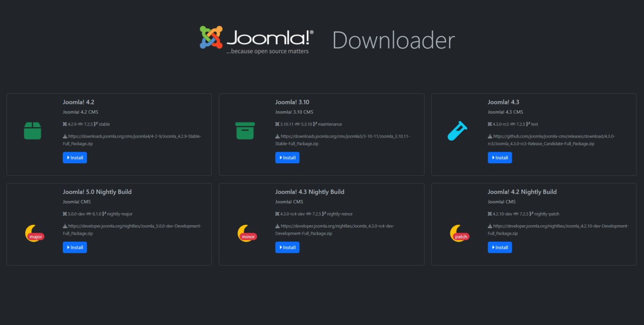Click the green box icon of Joomla! 4.2 card

click(33, 131)
